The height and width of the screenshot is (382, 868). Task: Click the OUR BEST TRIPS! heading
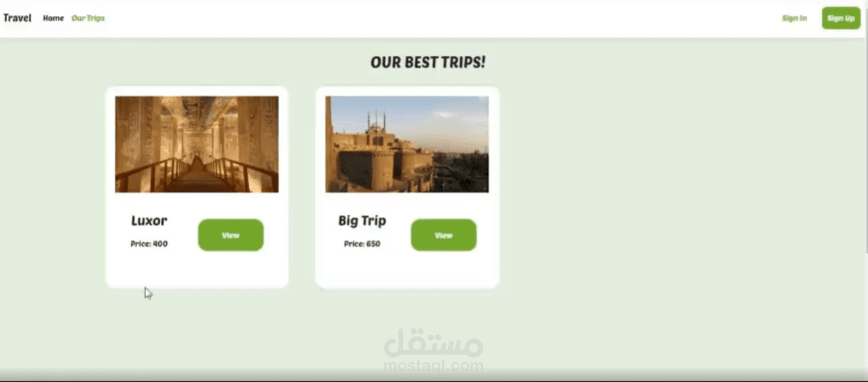click(x=428, y=62)
